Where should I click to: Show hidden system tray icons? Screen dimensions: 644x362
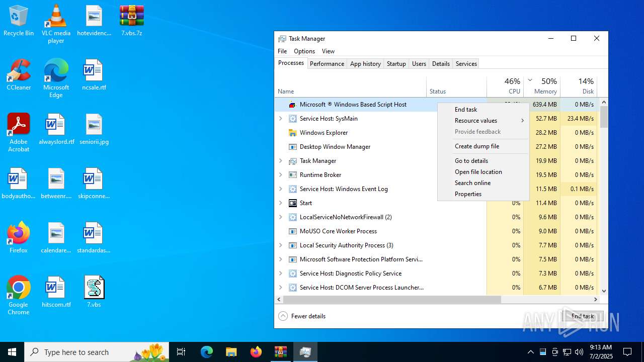click(x=530, y=352)
